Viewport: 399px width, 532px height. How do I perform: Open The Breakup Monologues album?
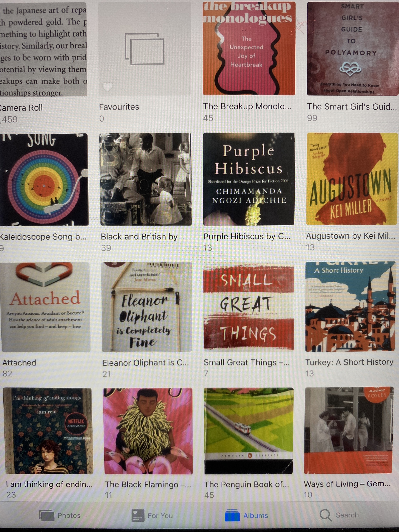(x=249, y=48)
